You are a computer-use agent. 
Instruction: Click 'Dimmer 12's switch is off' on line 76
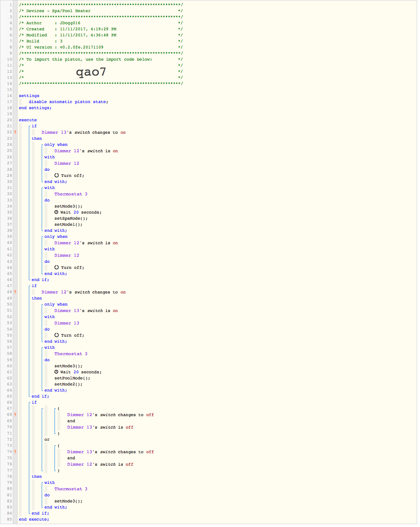[x=100, y=464]
